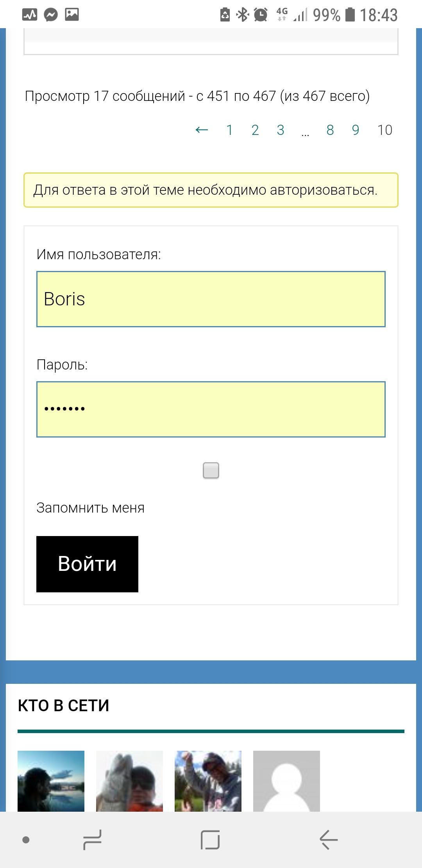
Task: Go to previous page with left arrow
Action: 202,130
